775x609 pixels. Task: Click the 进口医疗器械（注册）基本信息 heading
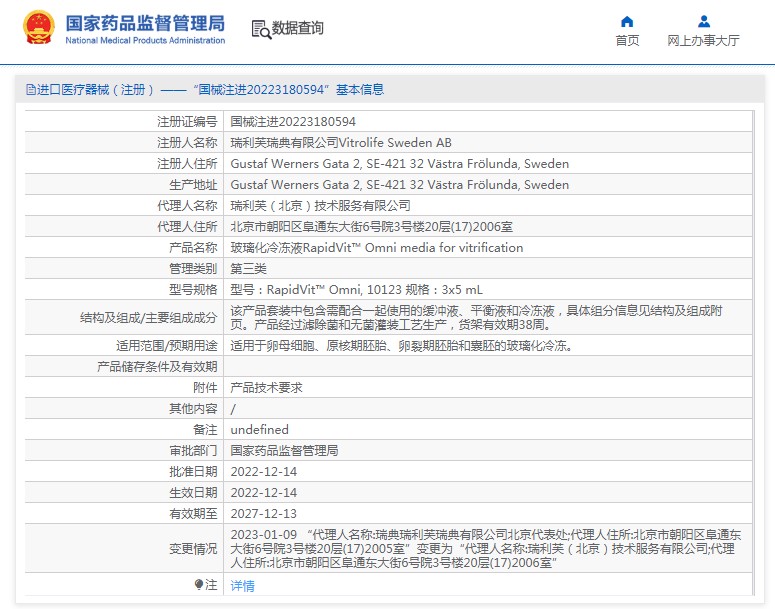tap(205, 89)
